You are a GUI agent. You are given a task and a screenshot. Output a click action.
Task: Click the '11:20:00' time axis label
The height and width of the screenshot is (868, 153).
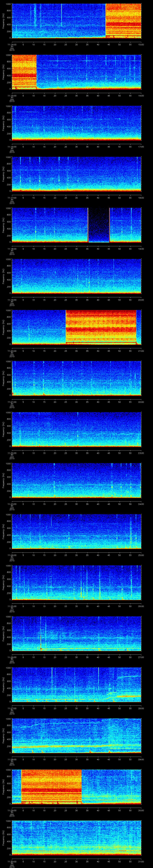(x=12, y=351)
